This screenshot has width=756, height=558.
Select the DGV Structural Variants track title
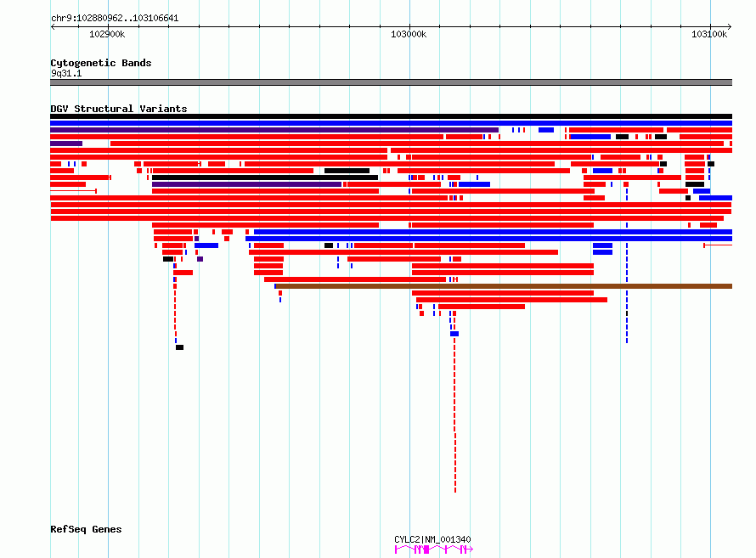pos(119,109)
